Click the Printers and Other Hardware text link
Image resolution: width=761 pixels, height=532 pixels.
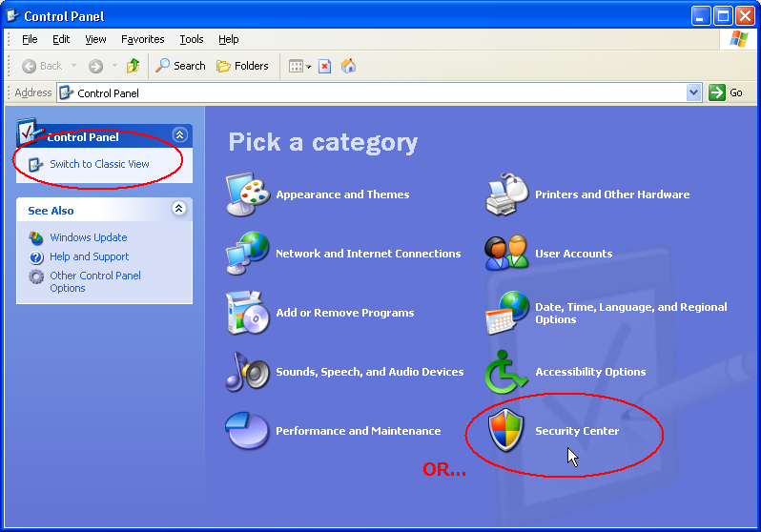[612, 194]
